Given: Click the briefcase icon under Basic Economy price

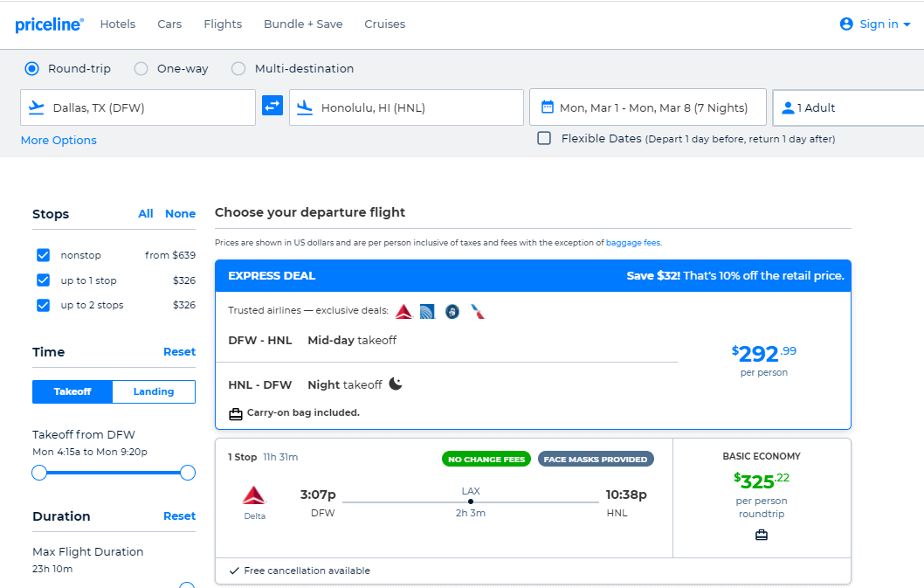Looking at the screenshot, I should pyautogui.click(x=761, y=534).
